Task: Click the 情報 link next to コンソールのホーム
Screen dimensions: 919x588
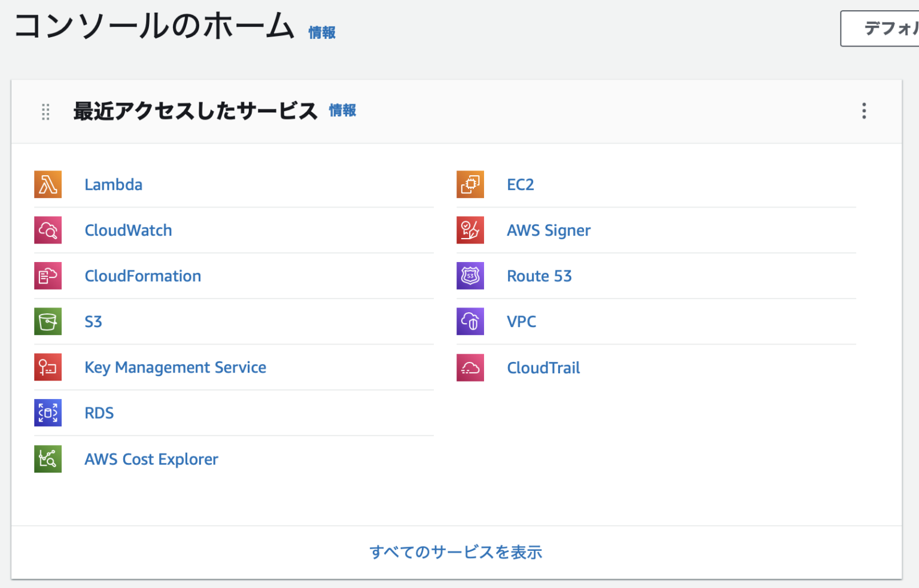Action: click(x=321, y=33)
